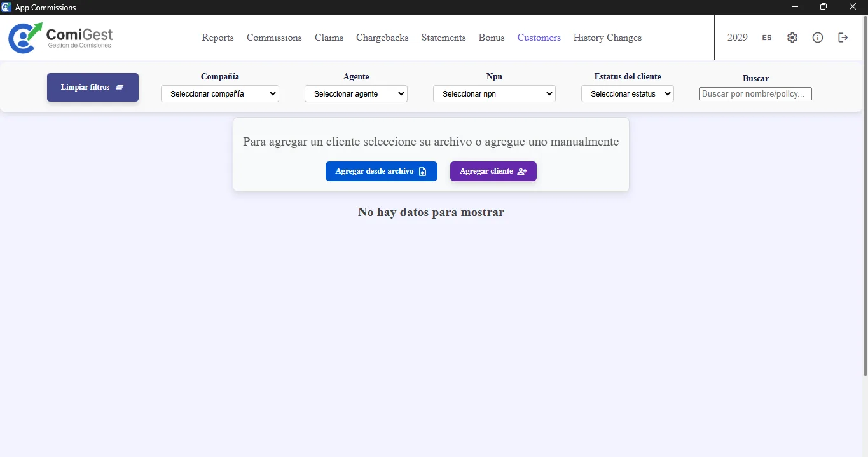Expand the Seleccionar compañía dropdown
868x457 pixels.
click(x=220, y=93)
